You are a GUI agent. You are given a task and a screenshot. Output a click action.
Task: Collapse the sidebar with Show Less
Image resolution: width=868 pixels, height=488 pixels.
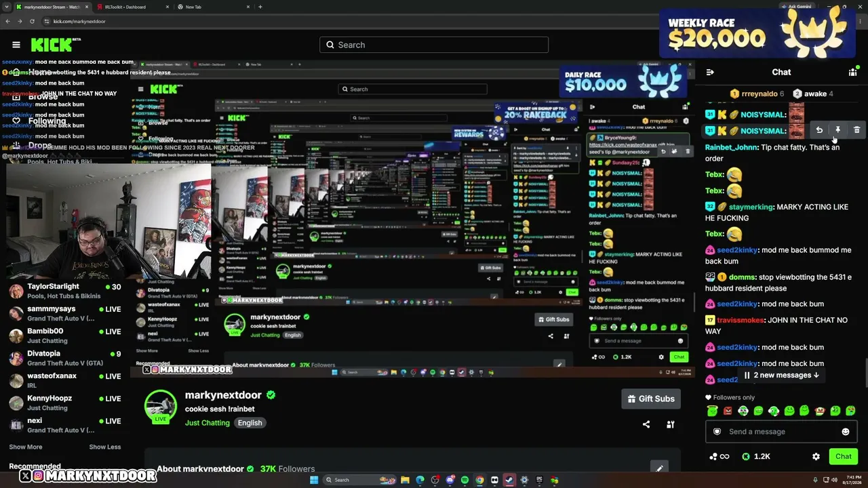click(x=105, y=447)
